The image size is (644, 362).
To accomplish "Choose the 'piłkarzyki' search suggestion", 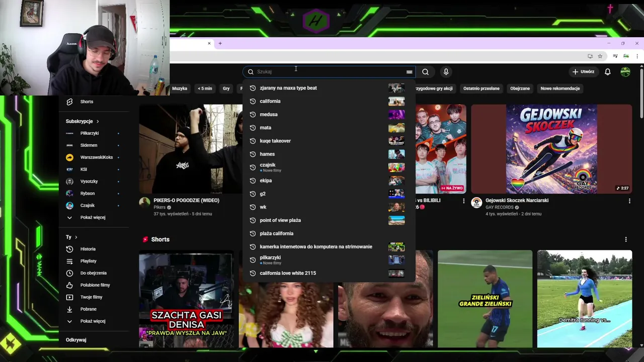I will click(x=329, y=260).
